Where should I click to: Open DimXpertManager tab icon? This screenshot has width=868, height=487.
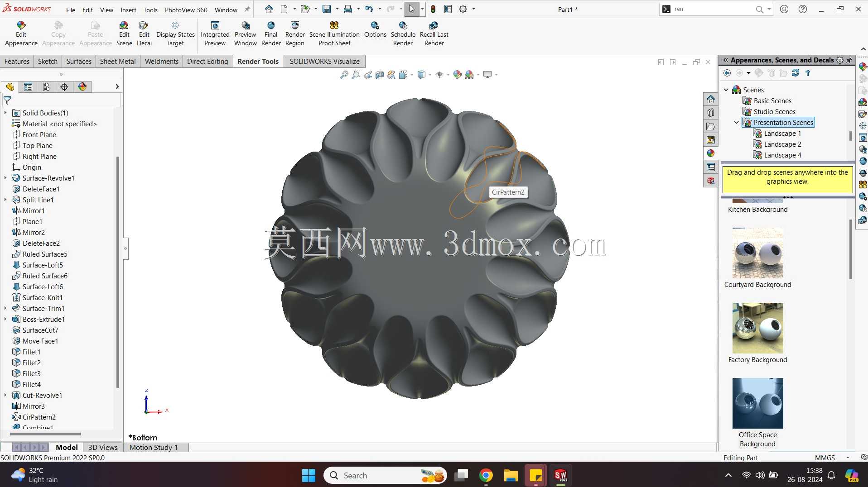pos(64,86)
